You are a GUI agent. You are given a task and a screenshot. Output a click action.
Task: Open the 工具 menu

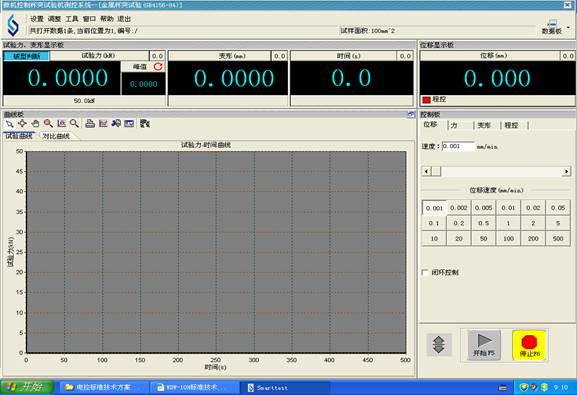72,19
